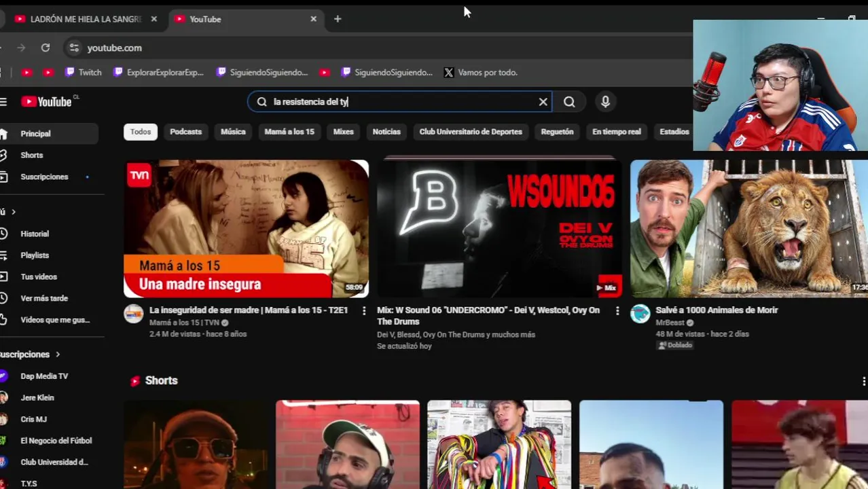Open El Negocio del Fútbol subscription
Viewport: 868px width, 489px height.
click(x=49, y=441)
